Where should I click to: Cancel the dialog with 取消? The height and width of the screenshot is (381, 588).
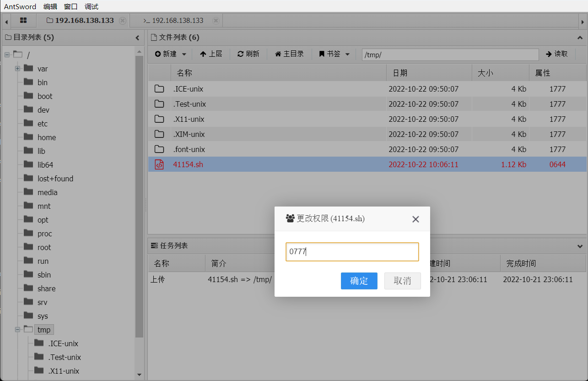click(x=402, y=281)
